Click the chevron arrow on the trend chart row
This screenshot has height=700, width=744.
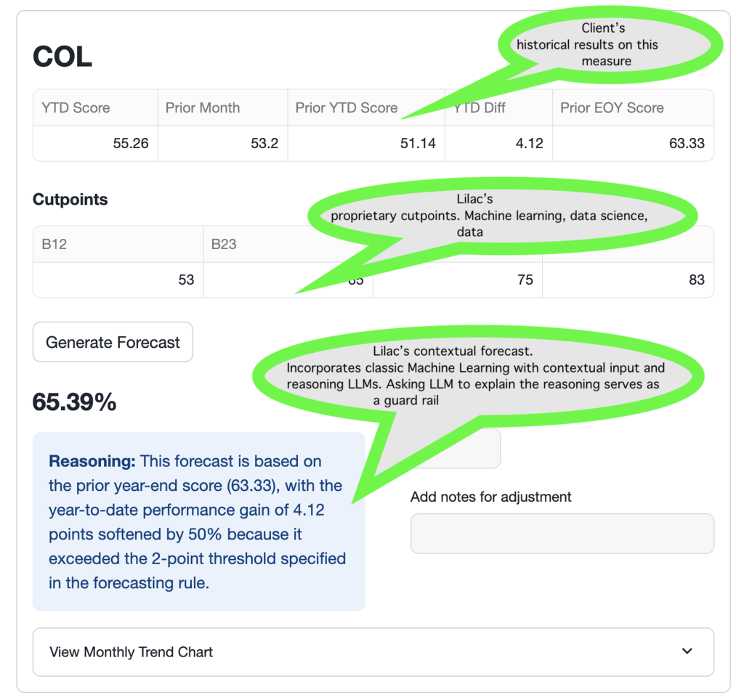click(687, 651)
